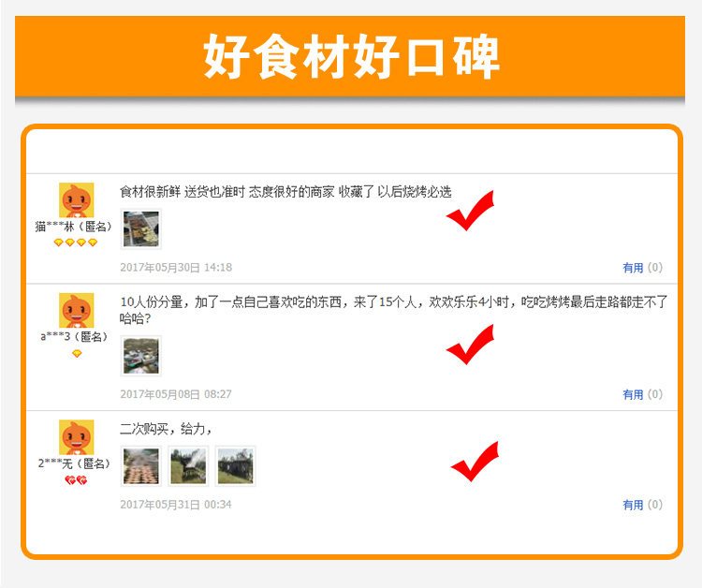The height and width of the screenshot is (588, 702).
Task: Open the first grill photo in the 二次购买 review
Action: pyautogui.click(x=141, y=465)
